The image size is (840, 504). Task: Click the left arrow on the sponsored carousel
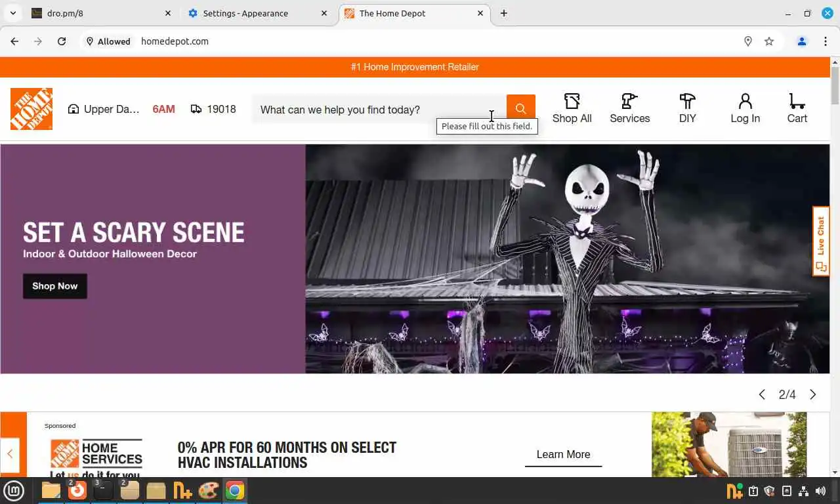(10, 454)
